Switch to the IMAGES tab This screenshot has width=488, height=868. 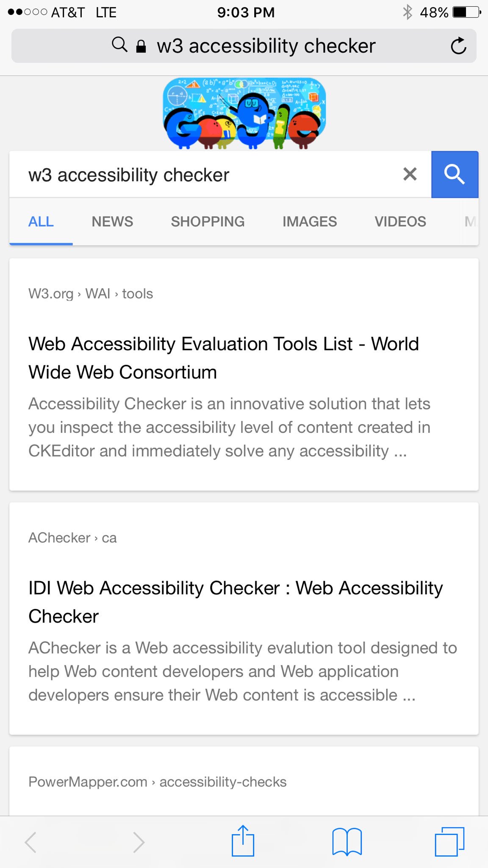click(x=310, y=221)
